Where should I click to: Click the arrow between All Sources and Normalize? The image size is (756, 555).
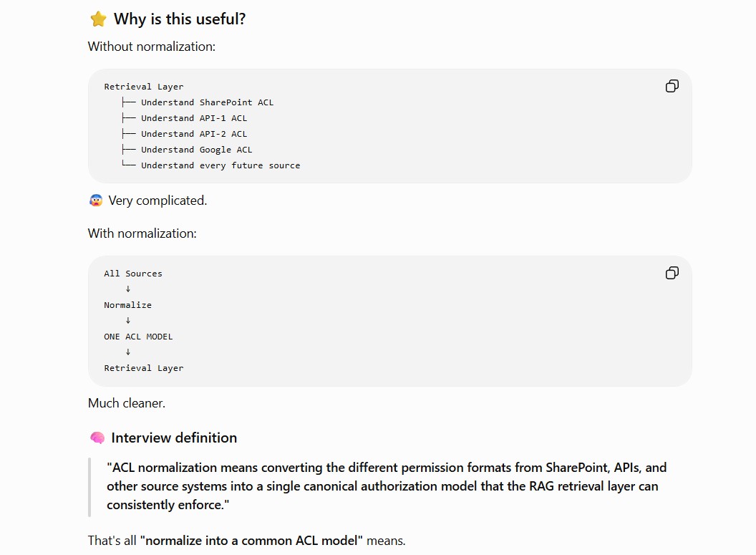(127, 289)
